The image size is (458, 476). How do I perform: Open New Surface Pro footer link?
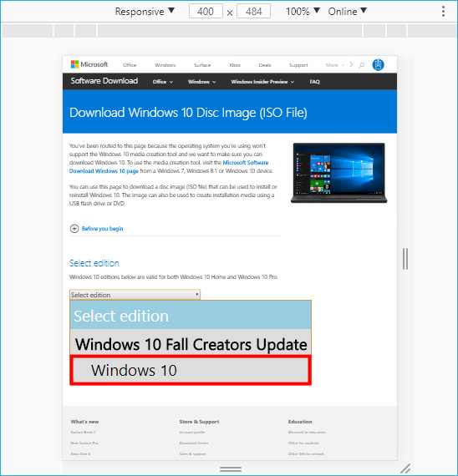click(84, 443)
